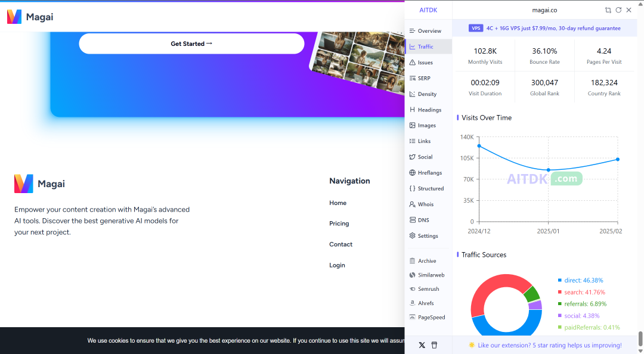Click the Archive building icon
The height and width of the screenshot is (354, 644).
pyautogui.click(x=413, y=261)
